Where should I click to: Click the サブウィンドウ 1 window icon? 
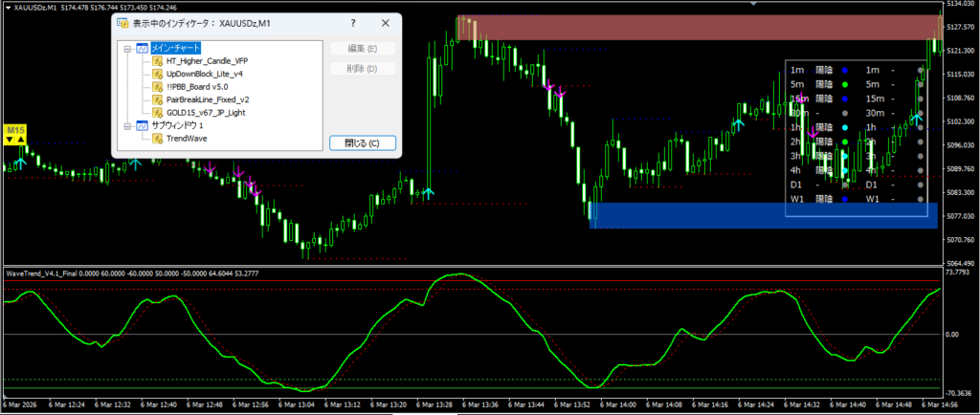pos(142,125)
